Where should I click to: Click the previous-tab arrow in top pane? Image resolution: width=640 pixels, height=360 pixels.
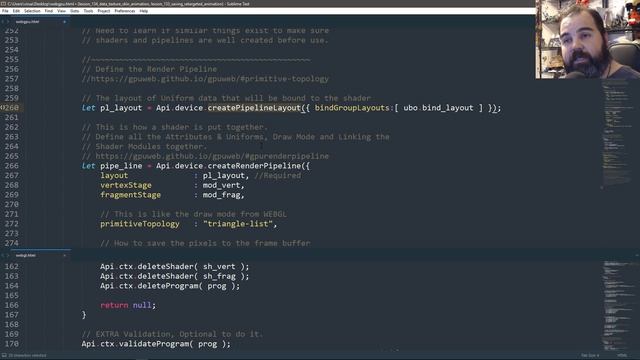coord(3,22)
